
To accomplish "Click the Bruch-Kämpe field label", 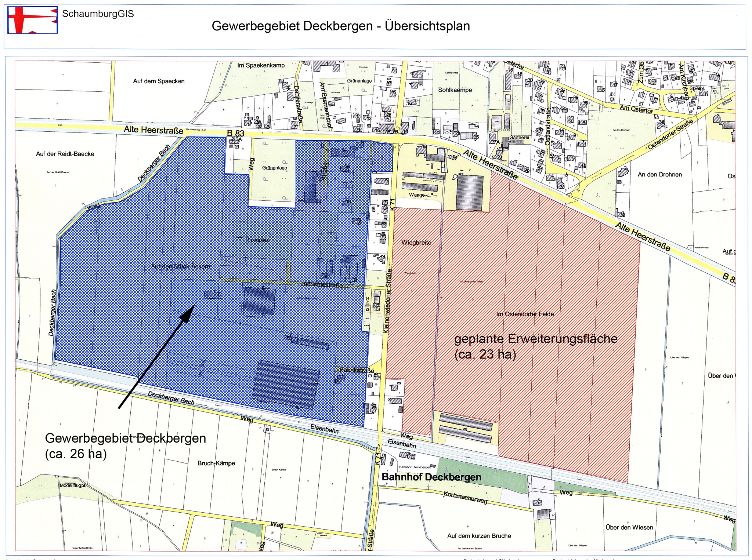I will point(216,463).
